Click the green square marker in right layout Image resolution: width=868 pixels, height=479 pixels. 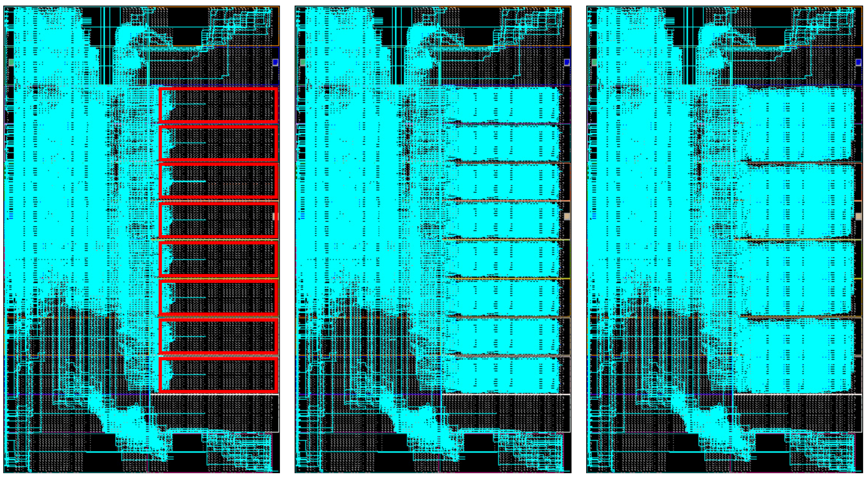[x=595, y=62]
